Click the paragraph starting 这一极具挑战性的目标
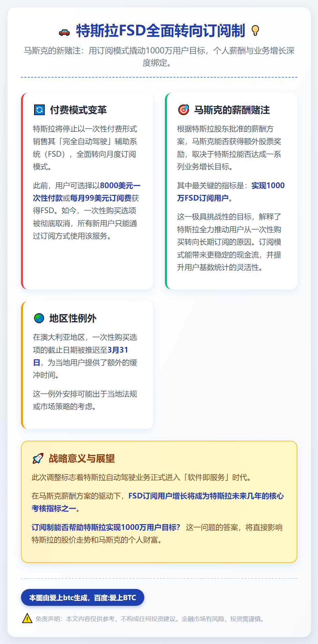318x644 pixels. pyautogui.click(x=229, y=242)
